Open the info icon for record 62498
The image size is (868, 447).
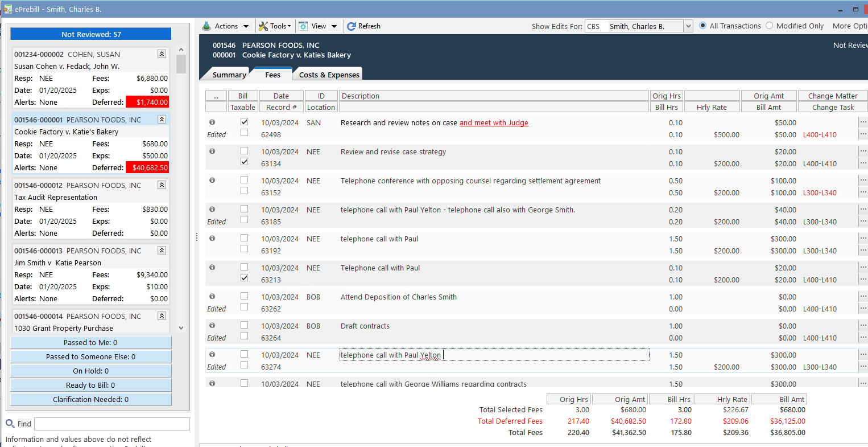[x=212, y=122]
